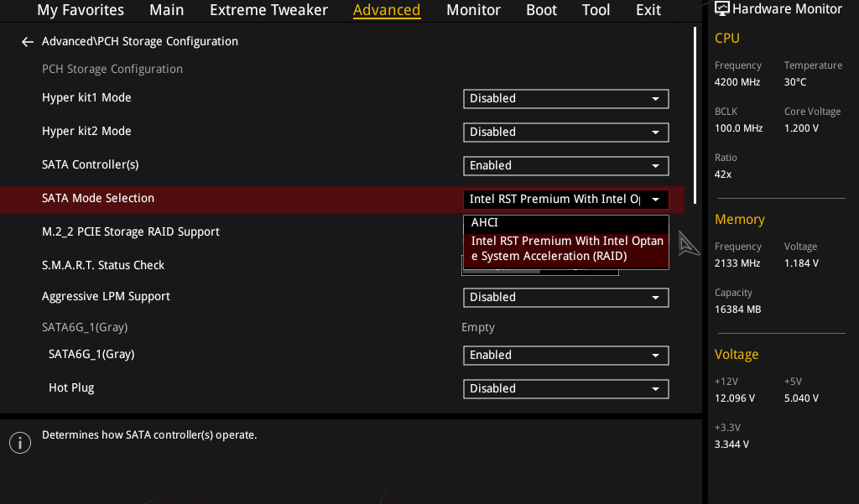Click the Hardware Monitor screen icon
The width and height of the screenshot is (859, 504).
coord(722,8)
